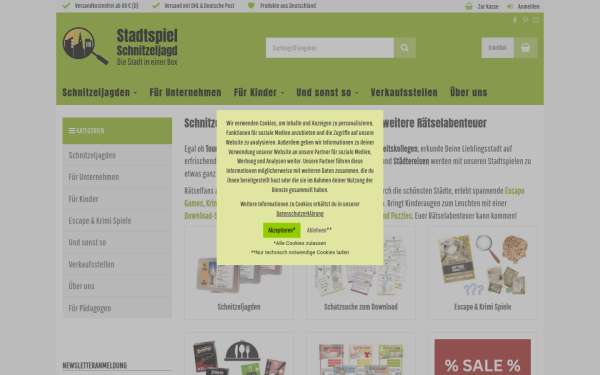Screen dimensions: 600x375
Task: Select Für Unternehmen in the category sidebar
Action: 117,177
